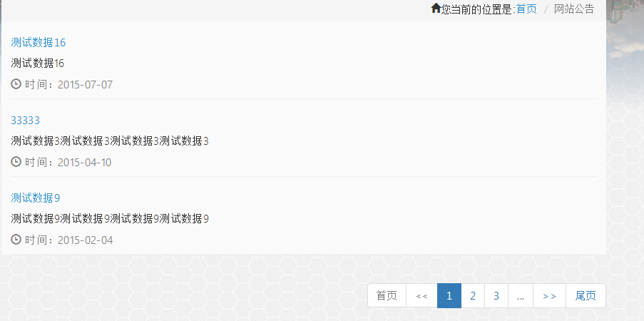Viewport: 644px width, 321px height.
Task: Select page 1 in pagination
Action: pos(449,295)
